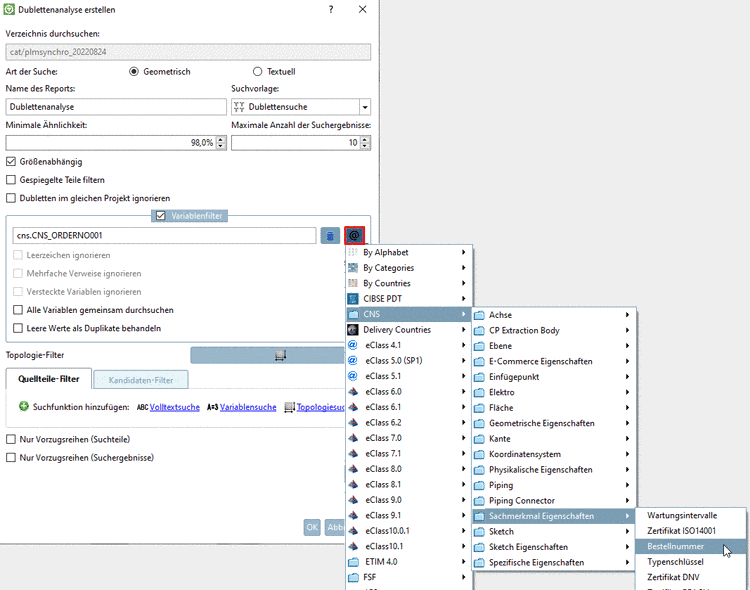Click the Ebene folder icon
The height and width of the screenshot is (590, 750).
click(479, 346)
